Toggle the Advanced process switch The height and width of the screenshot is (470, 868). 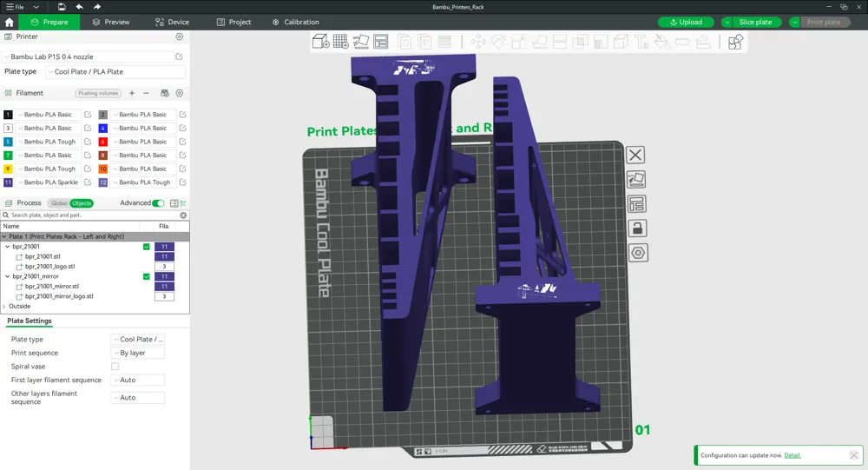158,203
